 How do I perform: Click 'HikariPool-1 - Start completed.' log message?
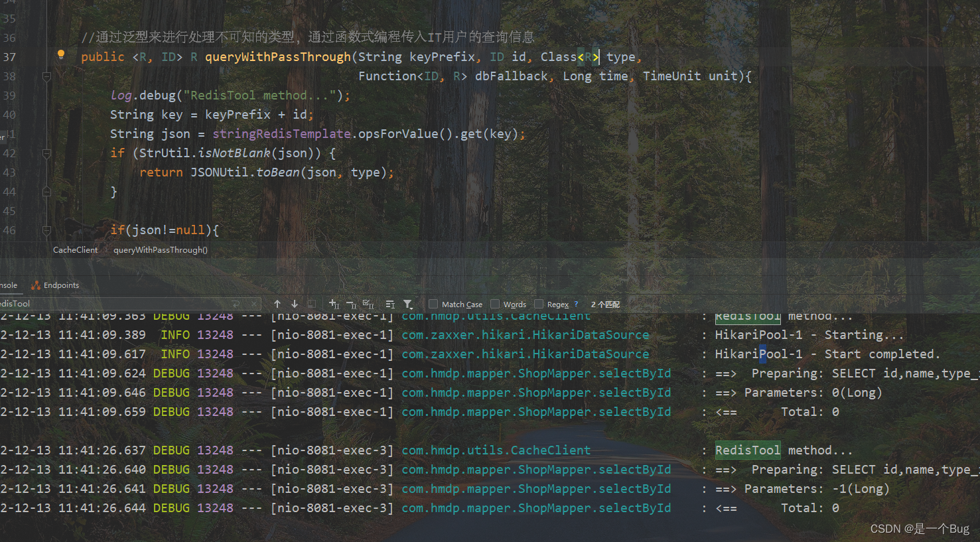click(x=827, y=354)
